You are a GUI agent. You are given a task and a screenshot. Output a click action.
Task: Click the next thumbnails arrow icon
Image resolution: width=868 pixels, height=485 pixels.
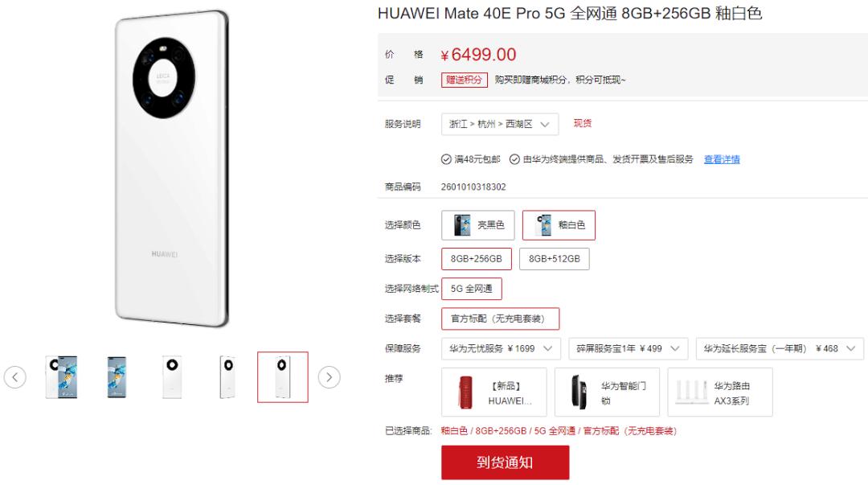[329, 377]
